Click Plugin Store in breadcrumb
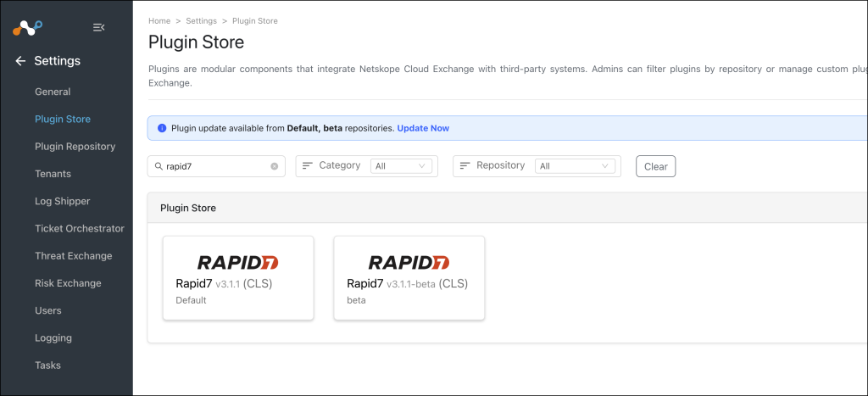868x396 pixels. [255, 21]
